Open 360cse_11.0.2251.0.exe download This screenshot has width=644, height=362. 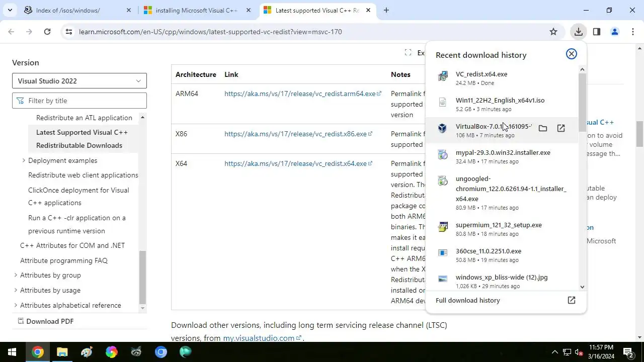[503, 255]
